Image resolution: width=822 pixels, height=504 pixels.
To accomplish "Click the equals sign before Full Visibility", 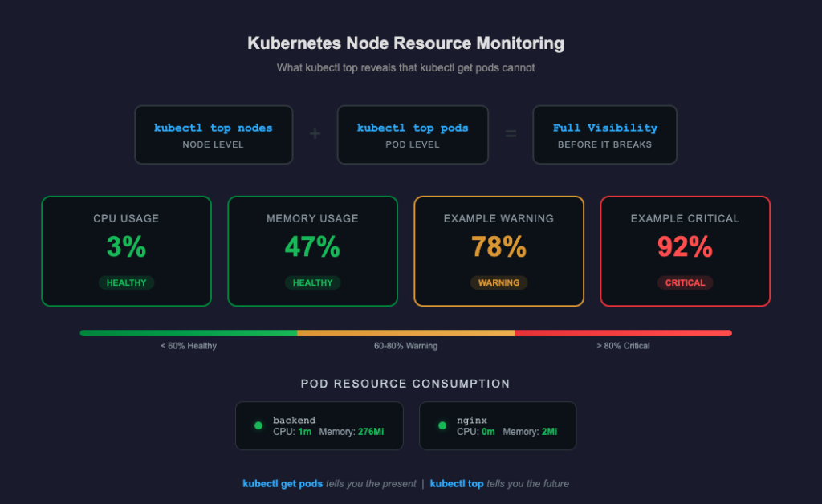I will [x=511, y=134].
